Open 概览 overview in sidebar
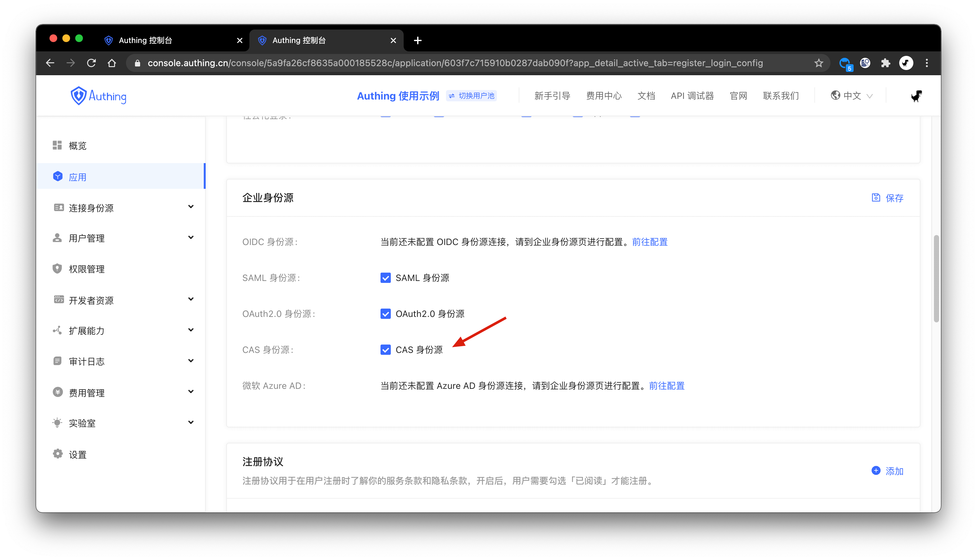The height and width of the screenshot is (560, 977). click(x=77, y=146)
